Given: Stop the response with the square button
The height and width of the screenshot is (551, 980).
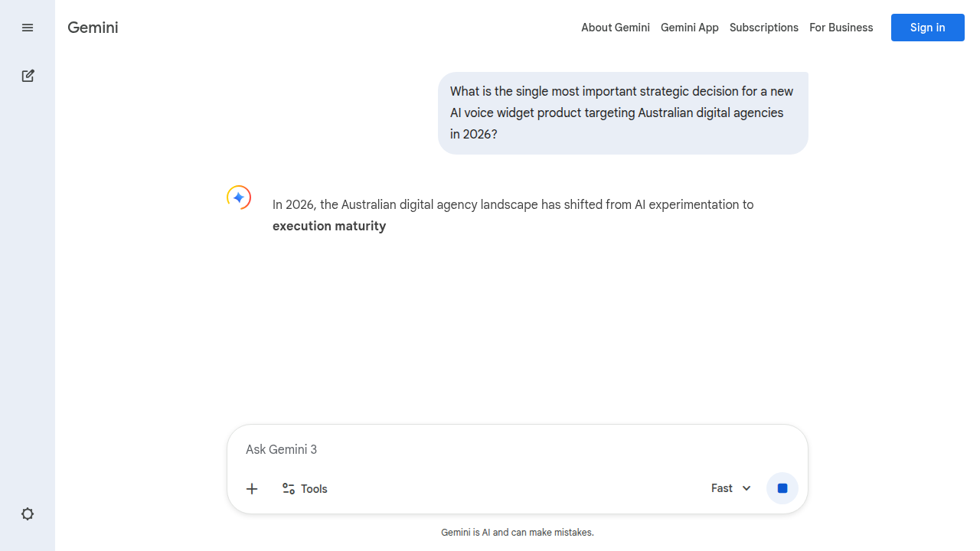Looking at the screenshot, I should (x=782, y=488).
